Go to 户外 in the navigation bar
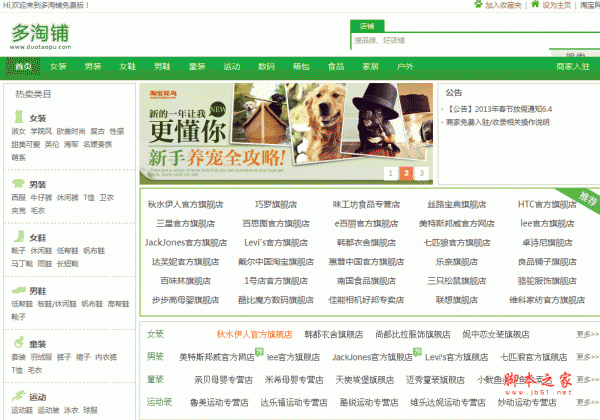600x420 pixels. (405, 66)
